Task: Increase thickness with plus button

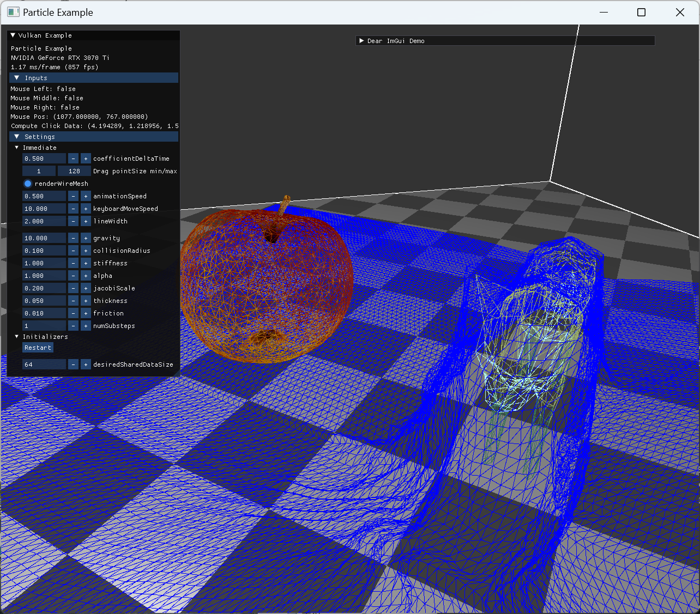Action: [86, 301]
